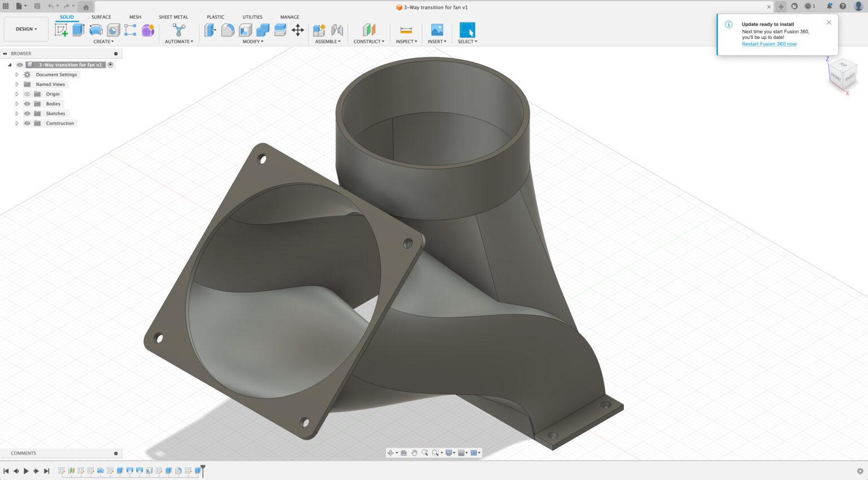
Task: Hide the Origin folder
Action: tap(27, 94)
